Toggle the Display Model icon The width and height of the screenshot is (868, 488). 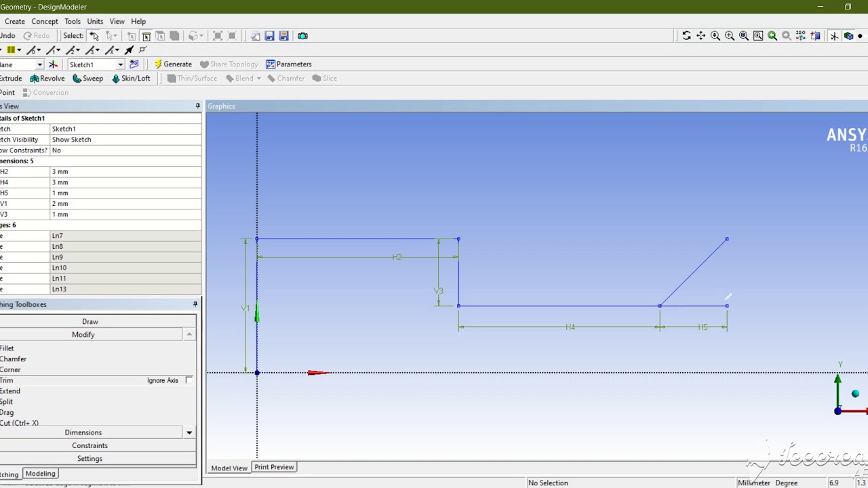848,36
